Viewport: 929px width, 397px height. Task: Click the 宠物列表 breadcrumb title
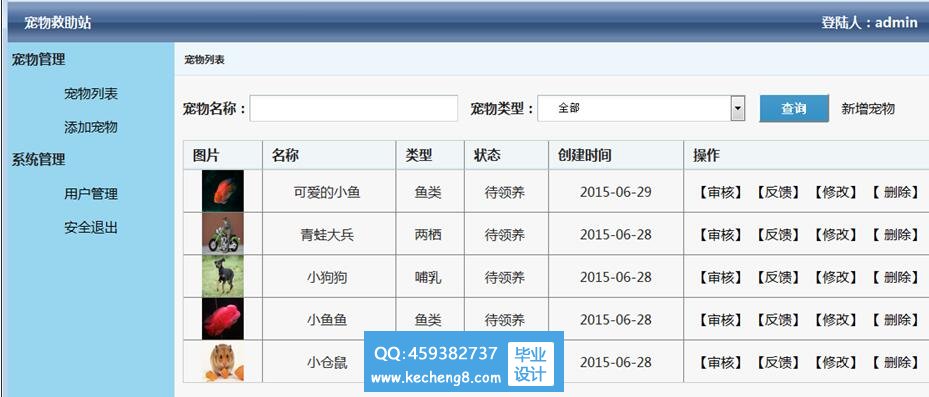[204, 60]
